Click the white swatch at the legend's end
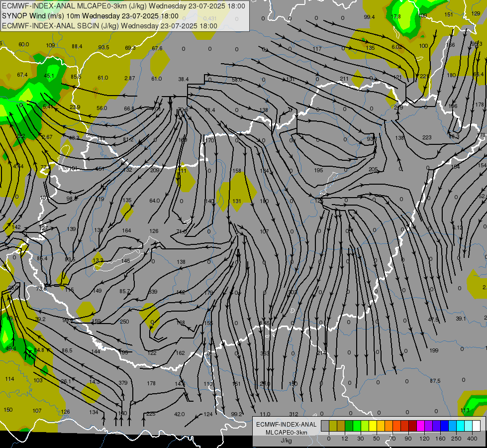 coord(476,426)
